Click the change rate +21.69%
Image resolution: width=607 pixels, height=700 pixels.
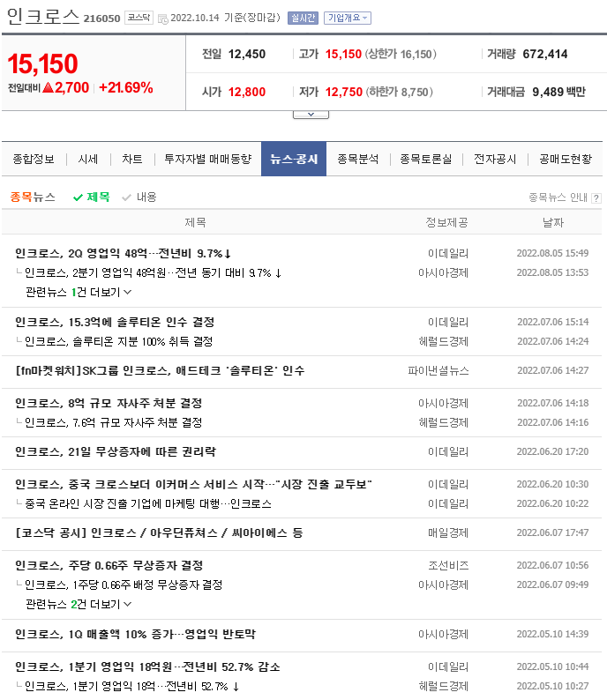point(126,87)
